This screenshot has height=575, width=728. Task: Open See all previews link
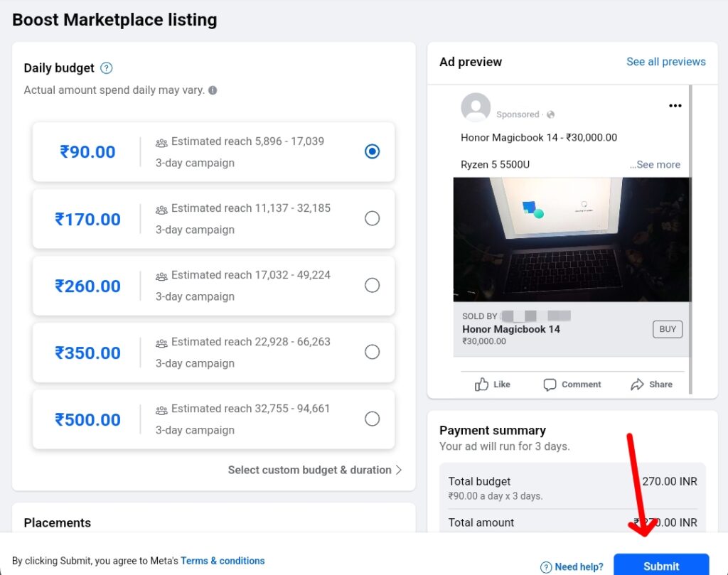665,62
